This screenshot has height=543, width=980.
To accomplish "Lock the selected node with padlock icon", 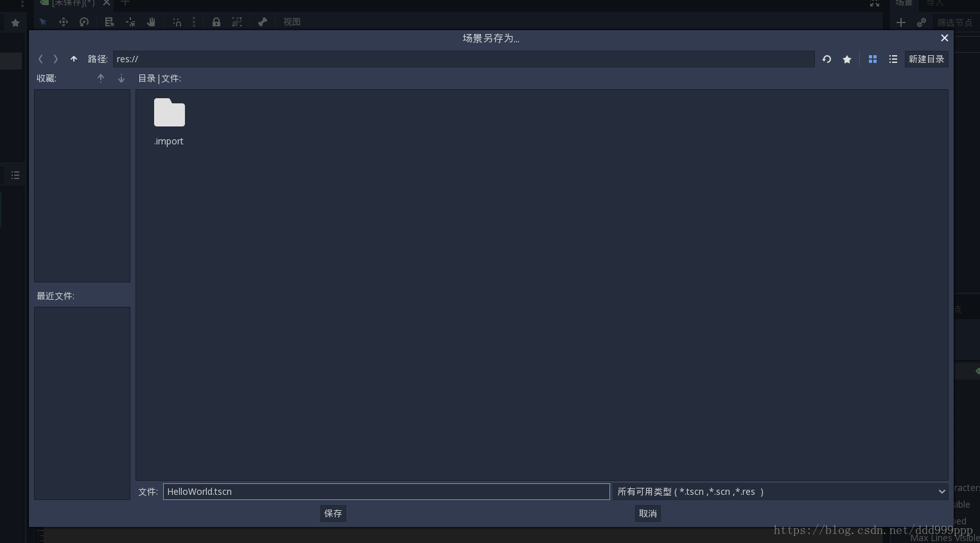I will [x=216, y=22].
